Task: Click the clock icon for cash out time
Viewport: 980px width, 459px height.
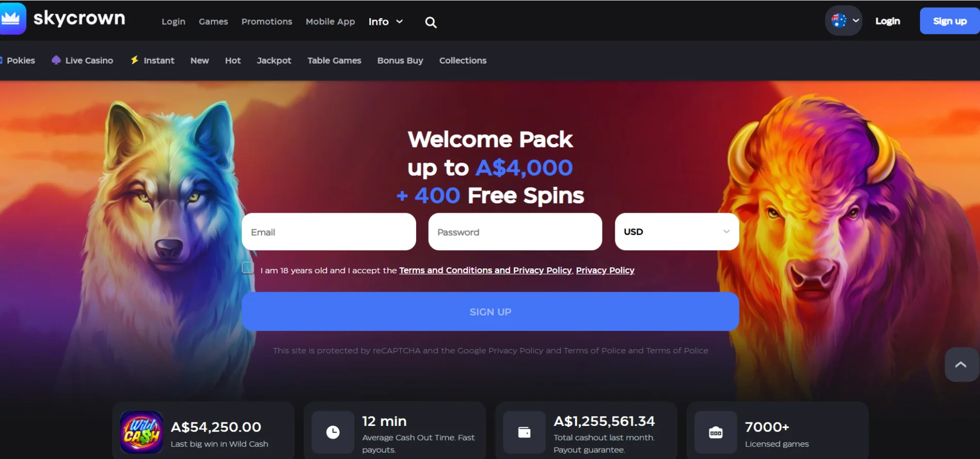Action: tap(333, 432)
